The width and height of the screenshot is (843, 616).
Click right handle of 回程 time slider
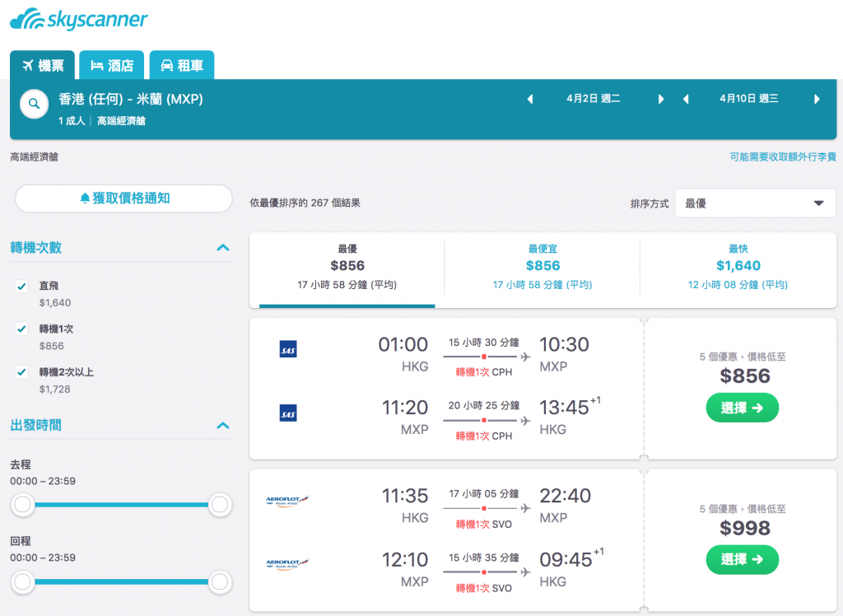tap(219, 581)
